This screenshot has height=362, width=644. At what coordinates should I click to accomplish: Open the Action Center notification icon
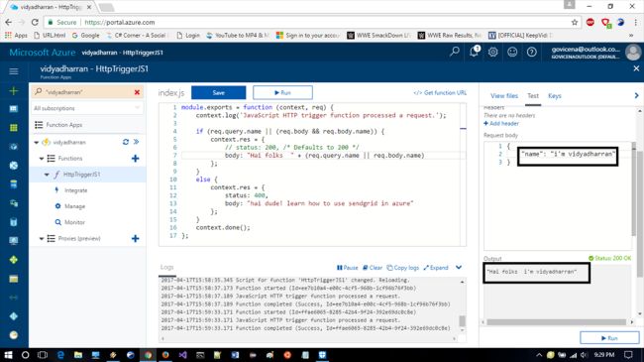(x=628, y=355)
